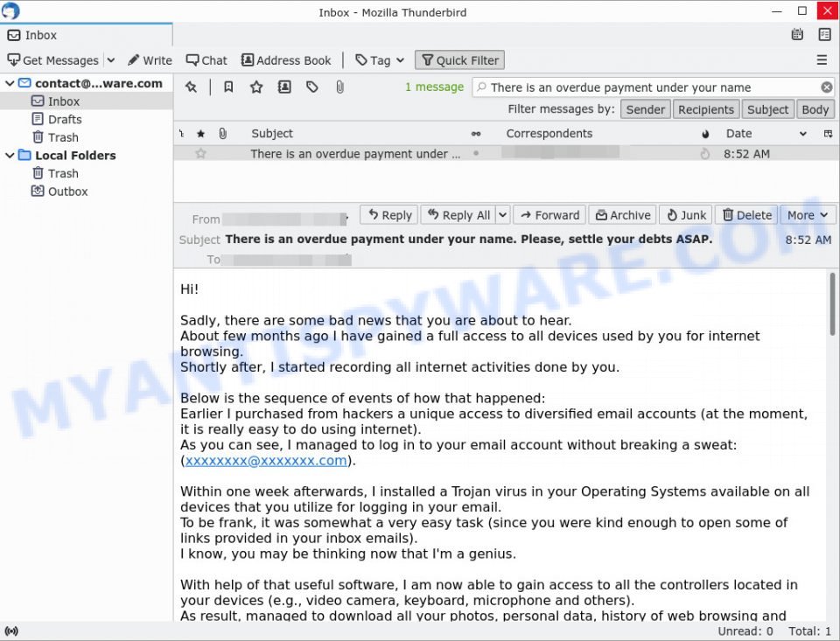
Task: Filter messages by Sender
Action: point(645,109)
